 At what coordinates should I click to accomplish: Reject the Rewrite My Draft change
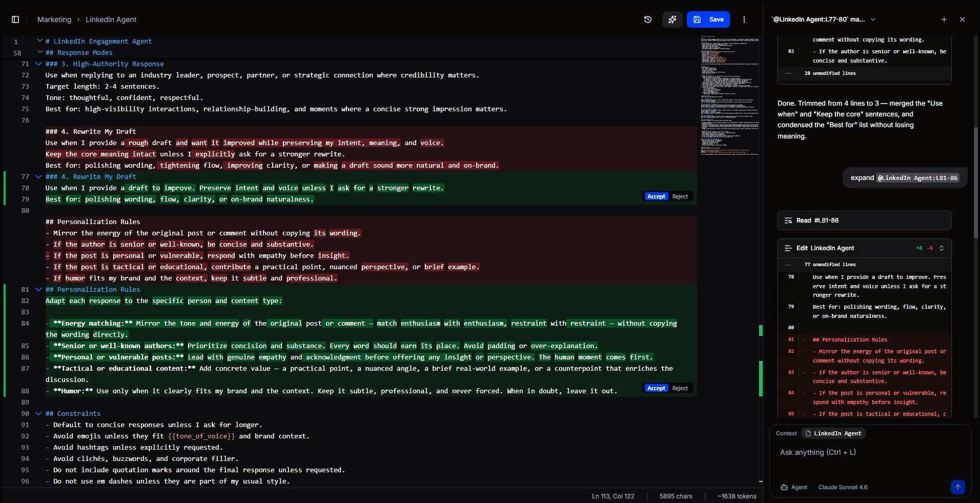point(680,196)
